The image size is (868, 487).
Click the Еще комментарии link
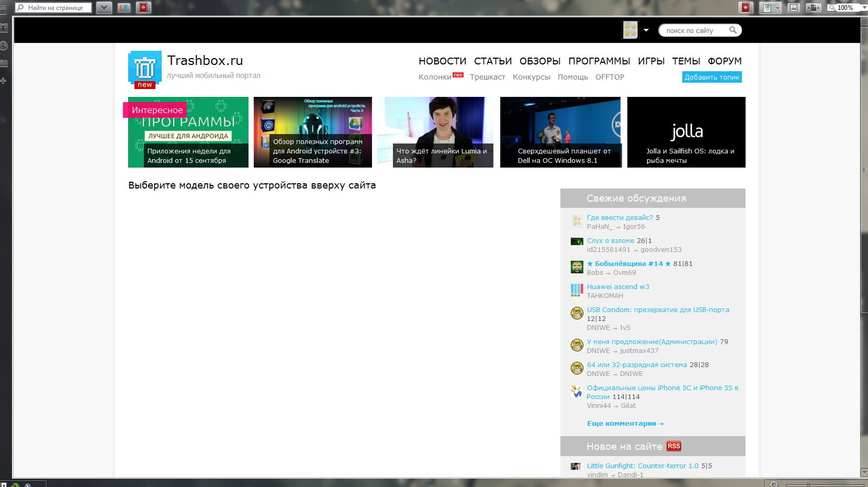625,424
